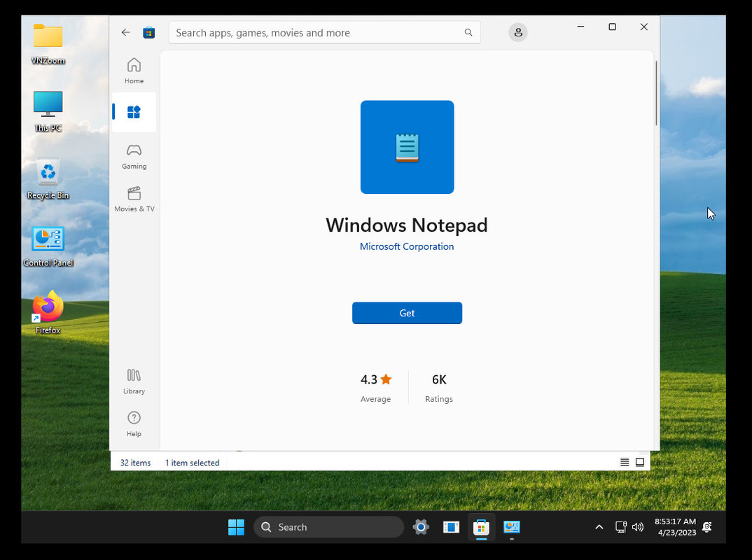The height and width of the screenshot is (560, 752).
Task: Expand hidden system tray icons chevron
Action: click(599, 527)
